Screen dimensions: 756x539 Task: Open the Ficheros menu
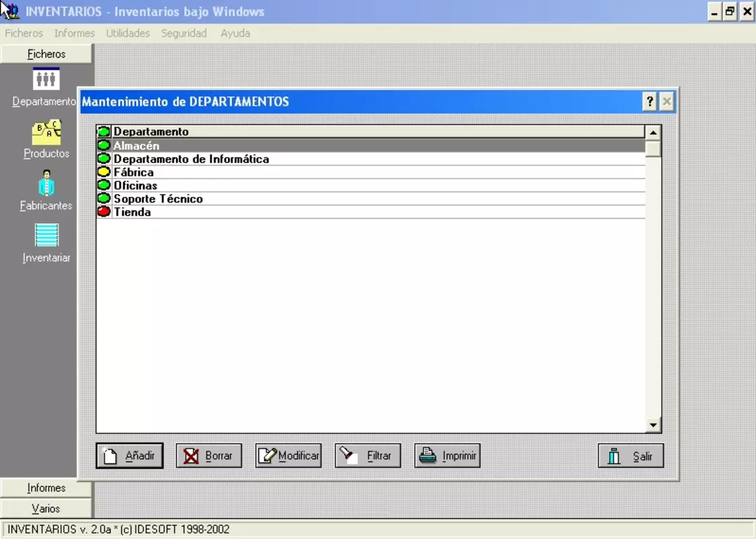coord(24,33)
